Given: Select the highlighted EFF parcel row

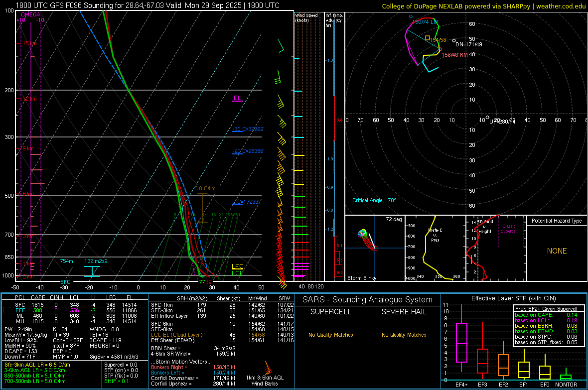Looking at the screenshot, I should (75, 310).
